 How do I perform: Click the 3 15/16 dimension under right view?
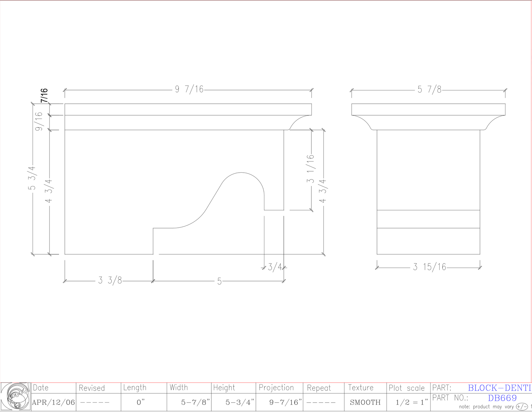click(429, 267)
